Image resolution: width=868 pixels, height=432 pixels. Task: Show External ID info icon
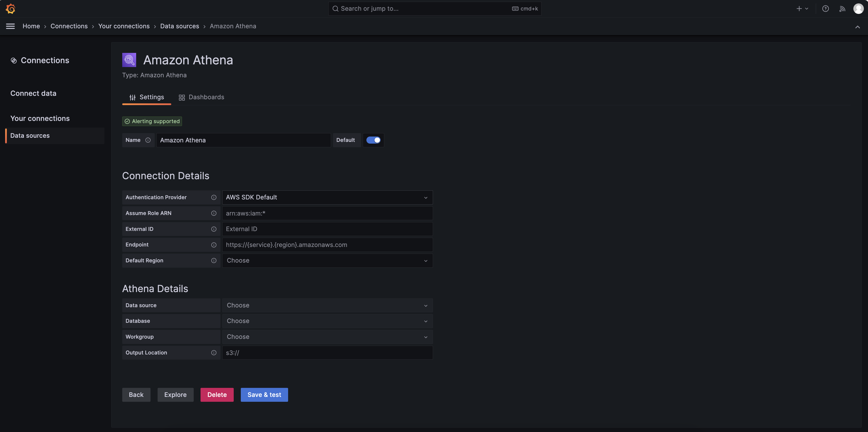(x=214, y=229)
